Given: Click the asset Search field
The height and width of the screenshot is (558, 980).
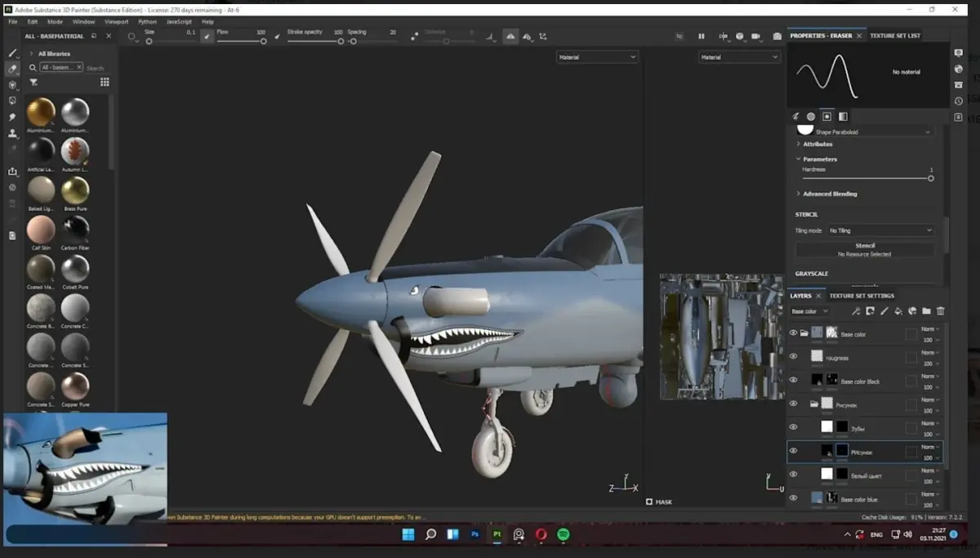Looking at the screenshot, I should pyautogui.click(x=96, y=68).
